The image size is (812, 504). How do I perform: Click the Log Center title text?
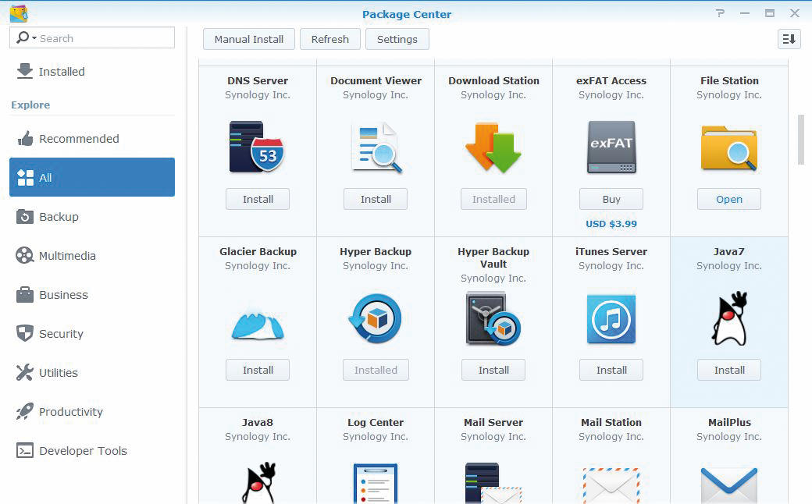tap(376, 422)
